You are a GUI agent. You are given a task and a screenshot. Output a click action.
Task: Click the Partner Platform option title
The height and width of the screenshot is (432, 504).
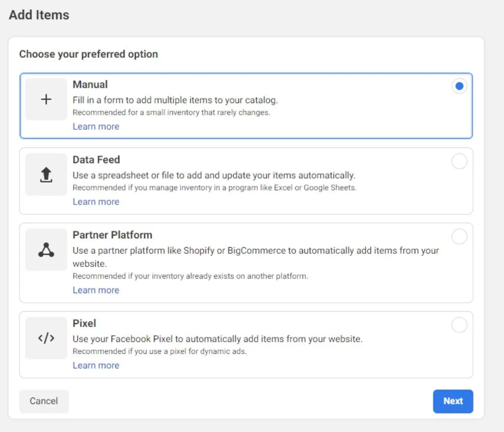pos(112,235)
